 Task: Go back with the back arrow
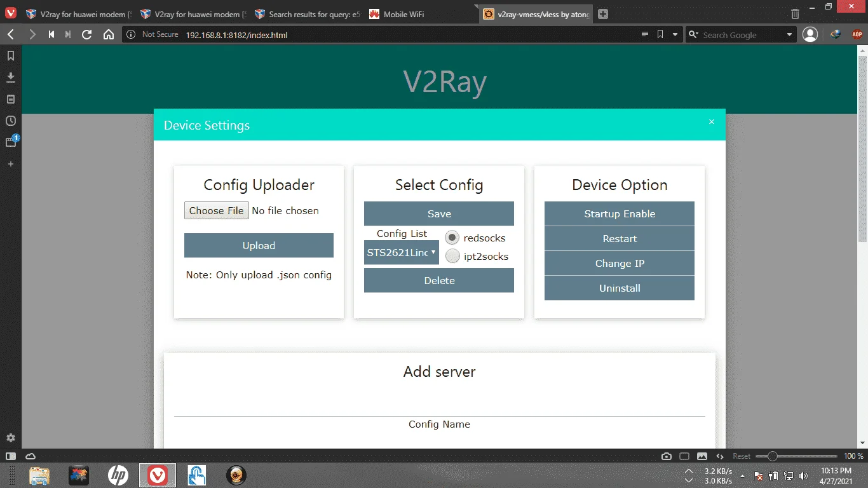pyautogui.click(x=11, y=35)
